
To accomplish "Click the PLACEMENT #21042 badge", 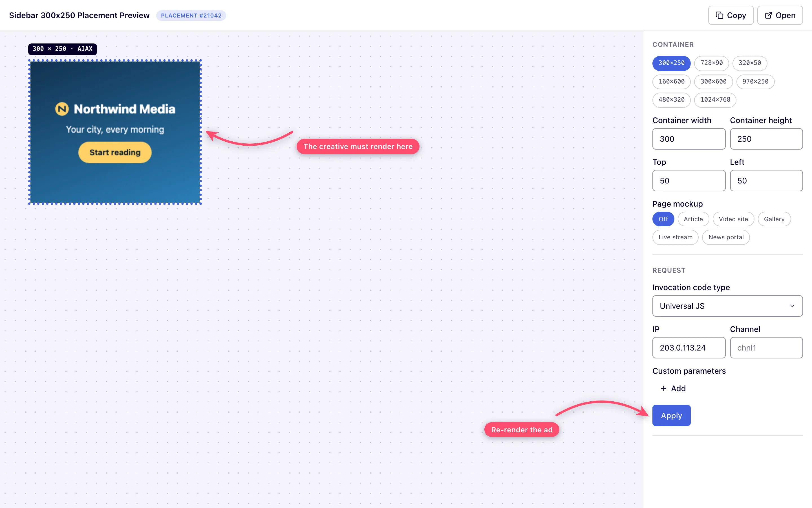I will pos(191,16).
